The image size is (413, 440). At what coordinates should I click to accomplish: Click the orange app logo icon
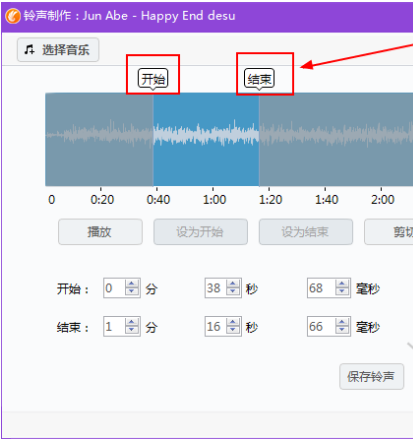(13, 16)
